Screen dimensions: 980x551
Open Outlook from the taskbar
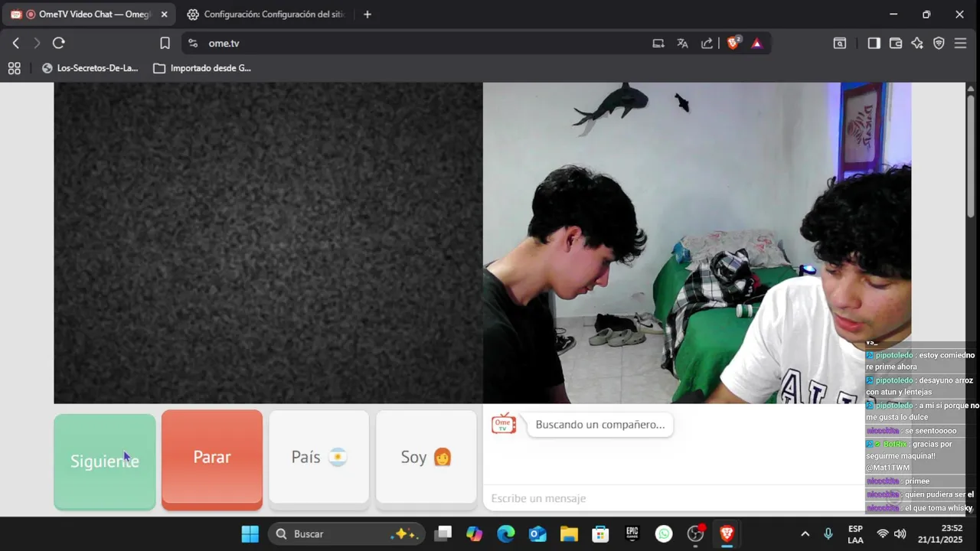click(x=537, y=534)
